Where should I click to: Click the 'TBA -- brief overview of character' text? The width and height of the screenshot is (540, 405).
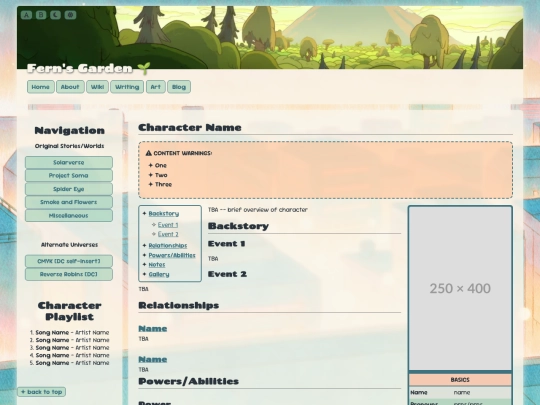[258, 209]
